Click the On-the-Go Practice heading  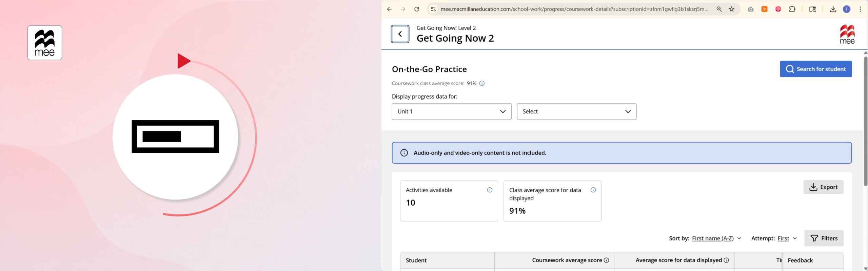click(x=429, y=69)
